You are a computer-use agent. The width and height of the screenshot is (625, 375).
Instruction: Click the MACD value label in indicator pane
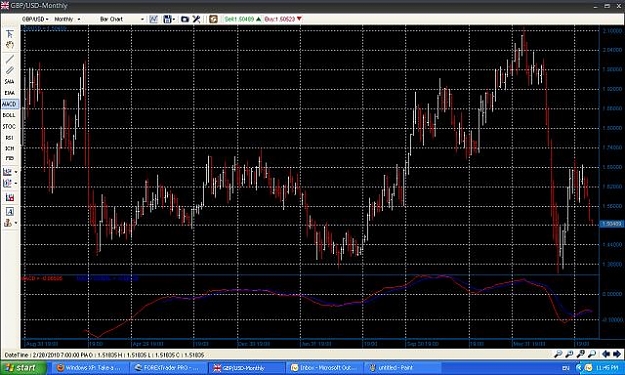pos(42,279)
